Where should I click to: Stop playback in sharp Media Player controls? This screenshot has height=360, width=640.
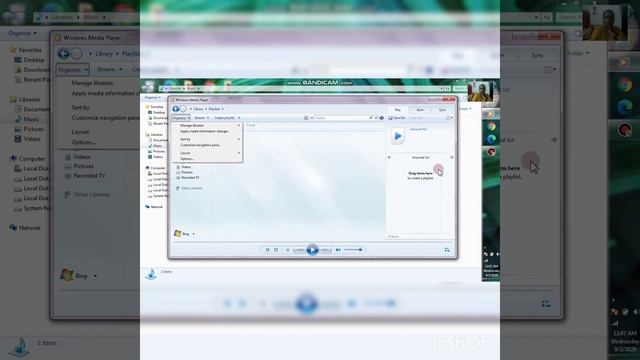(288, 250)
